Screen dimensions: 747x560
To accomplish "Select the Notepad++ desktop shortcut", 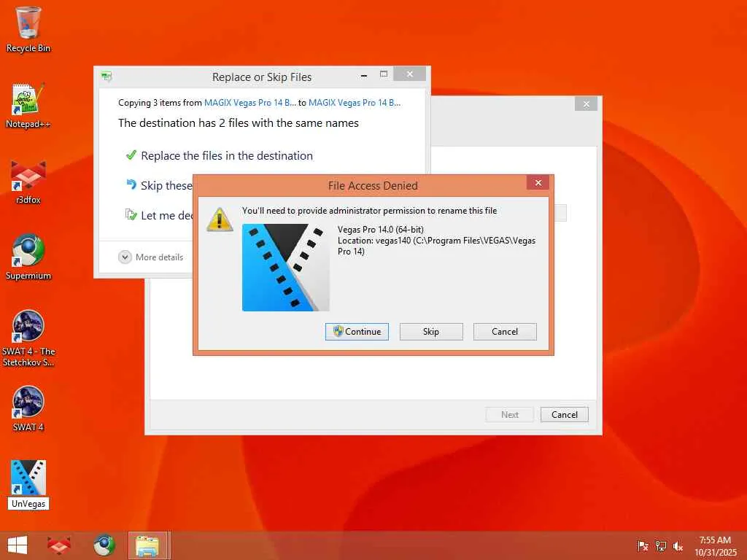I will click(28, 106).
